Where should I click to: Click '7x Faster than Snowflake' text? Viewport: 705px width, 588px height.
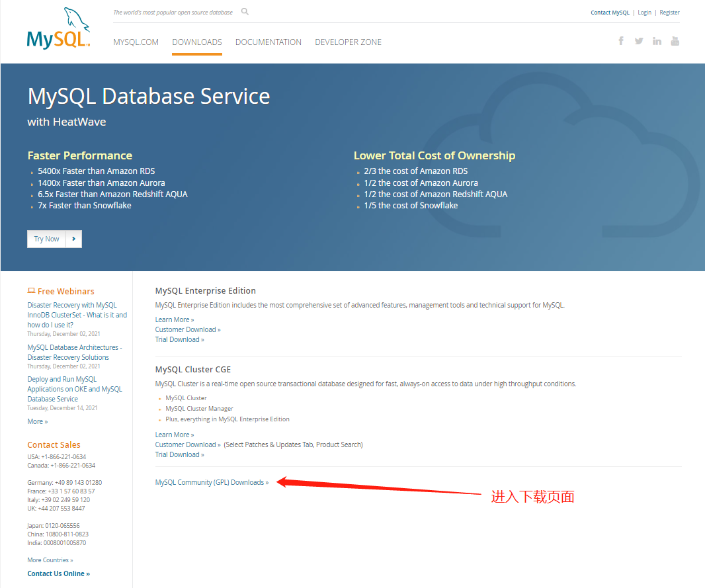click(85, 206)
